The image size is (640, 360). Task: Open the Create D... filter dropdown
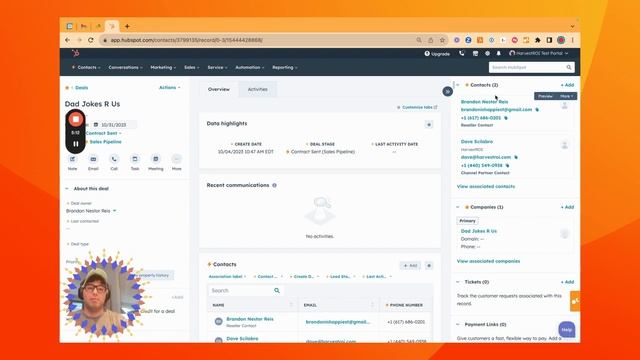[x=304, y=277]
